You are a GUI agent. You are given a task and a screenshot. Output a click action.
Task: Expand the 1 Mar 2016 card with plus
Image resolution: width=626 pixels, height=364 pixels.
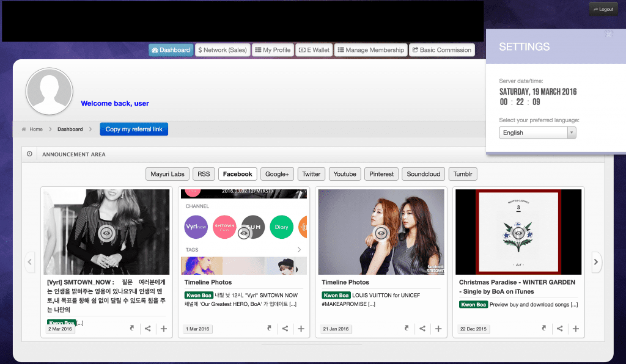click(x=301, y=329)
